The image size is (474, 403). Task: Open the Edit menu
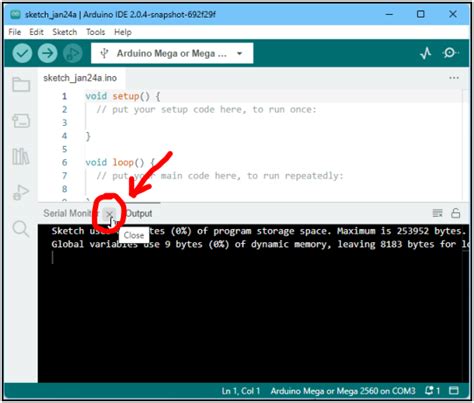(x=36, y=32)
